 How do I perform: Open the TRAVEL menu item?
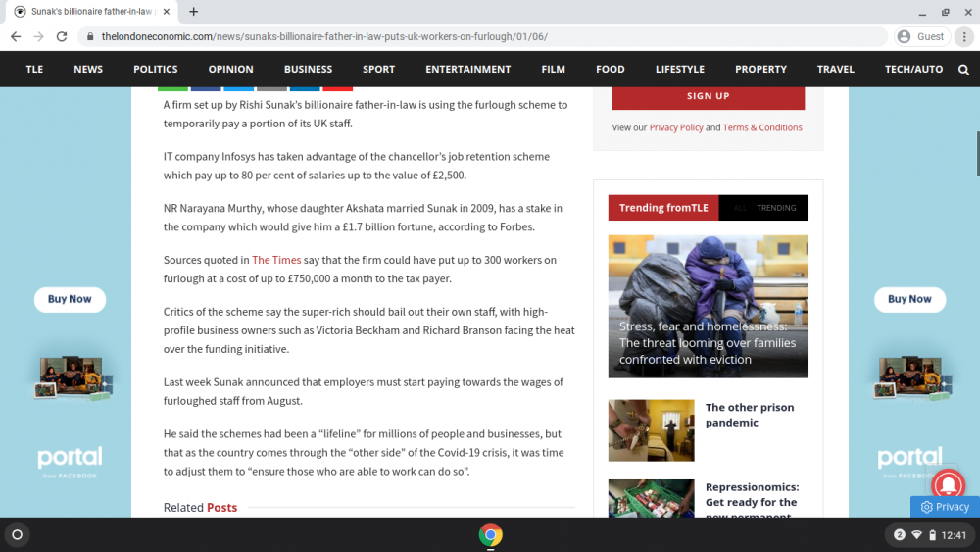coord(836,70)
